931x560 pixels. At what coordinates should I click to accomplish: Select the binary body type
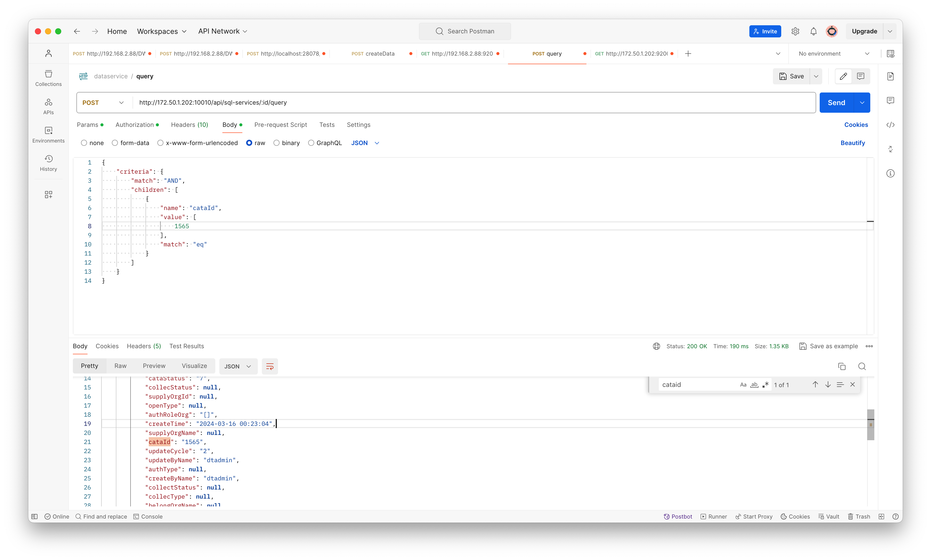pos(277,143)
